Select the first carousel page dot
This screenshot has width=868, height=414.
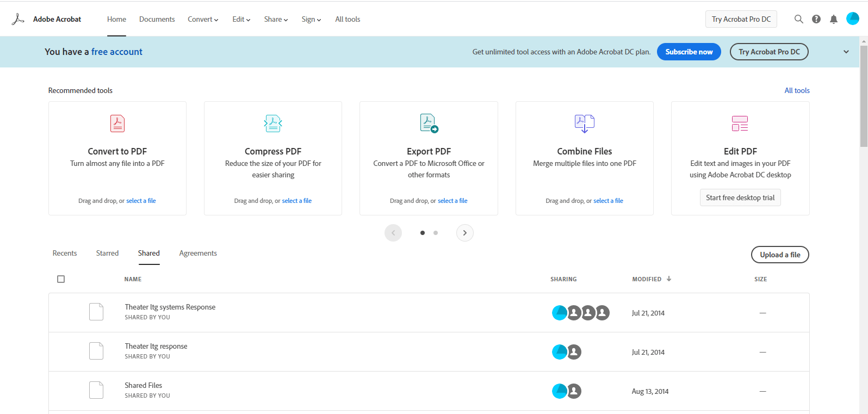[423, 233]
